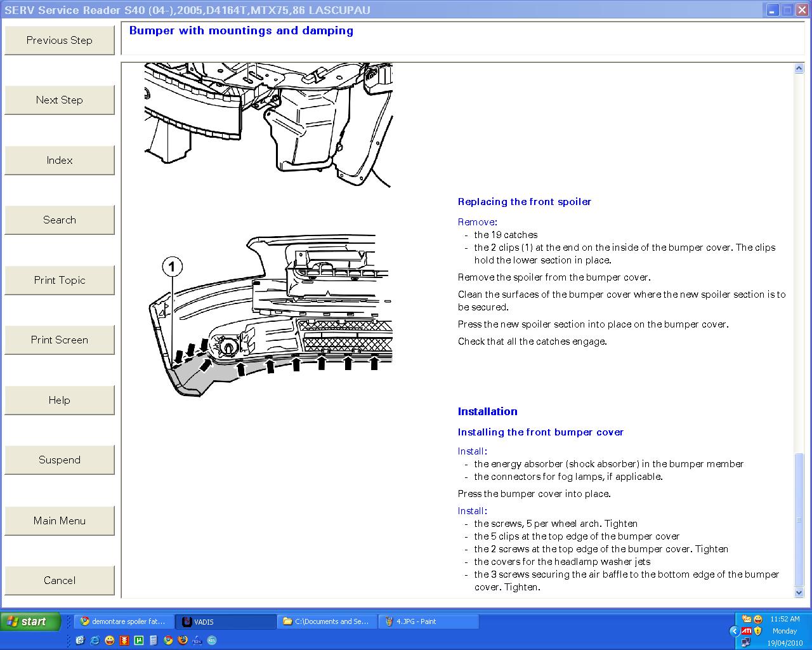812x650 pixels.
Task: Return via the Main Menu button
Action: (60, 521)
